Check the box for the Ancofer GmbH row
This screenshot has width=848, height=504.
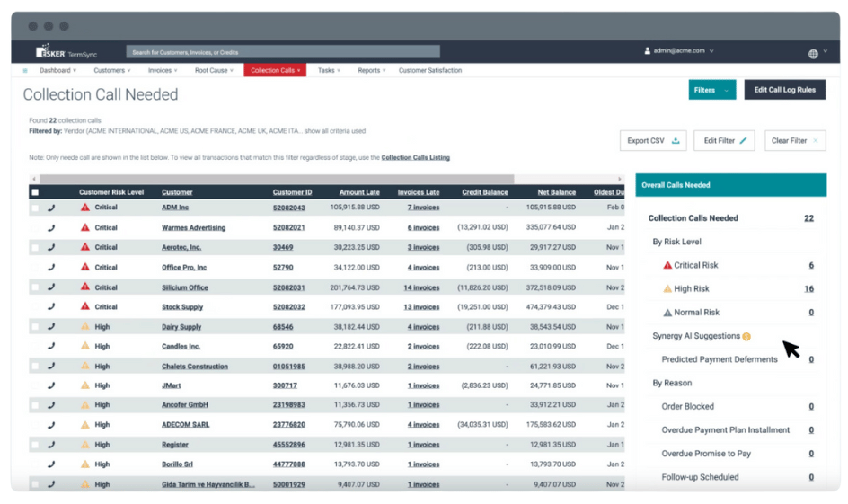click(x=35, y=405)
